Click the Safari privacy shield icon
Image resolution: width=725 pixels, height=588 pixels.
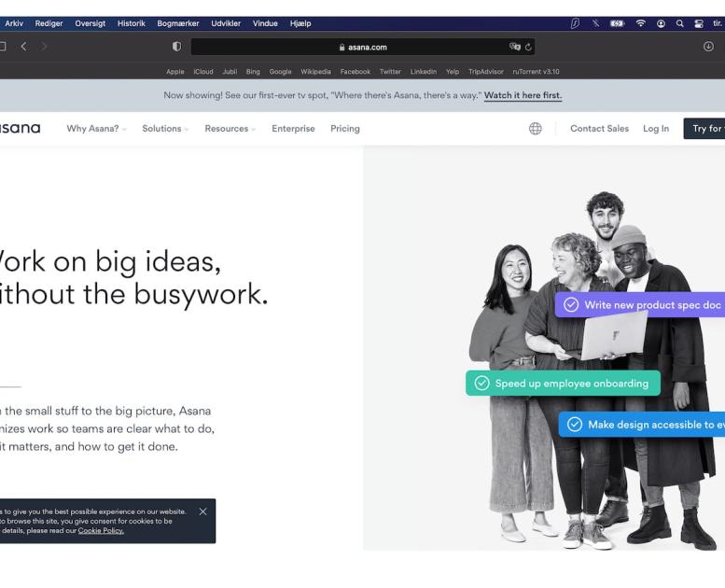[x=177, y=47]
